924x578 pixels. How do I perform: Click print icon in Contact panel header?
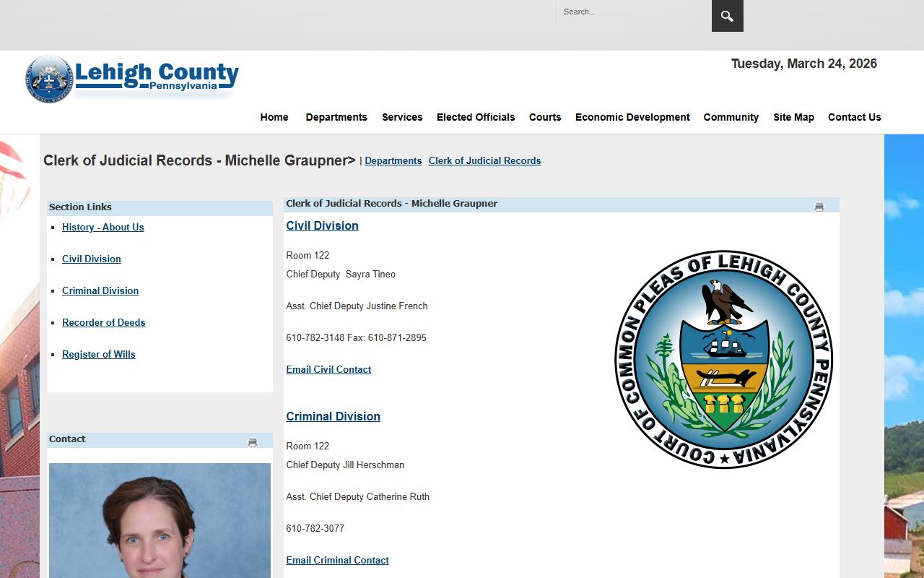(x=252, y=442)
